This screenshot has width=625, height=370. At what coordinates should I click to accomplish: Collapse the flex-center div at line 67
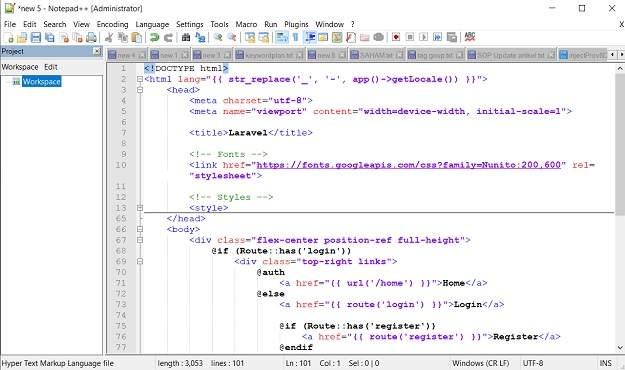click(140, 240)
